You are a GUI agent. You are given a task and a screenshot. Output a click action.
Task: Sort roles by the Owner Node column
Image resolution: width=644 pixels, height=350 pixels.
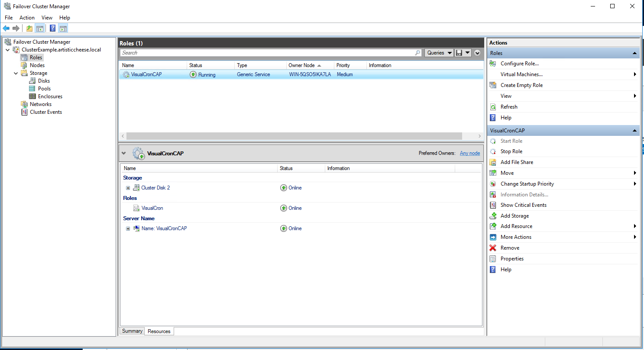(x=310, y=65)
